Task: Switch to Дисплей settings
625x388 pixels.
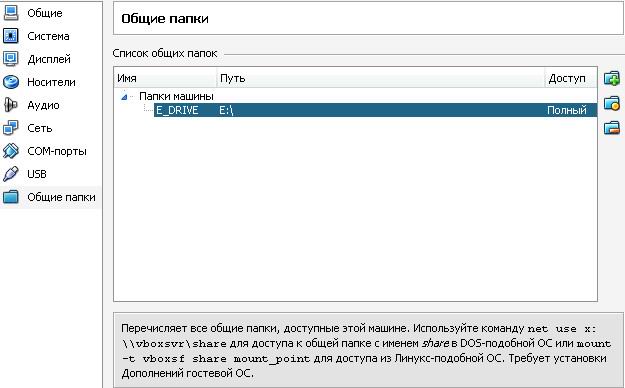Action: (49, 59)
